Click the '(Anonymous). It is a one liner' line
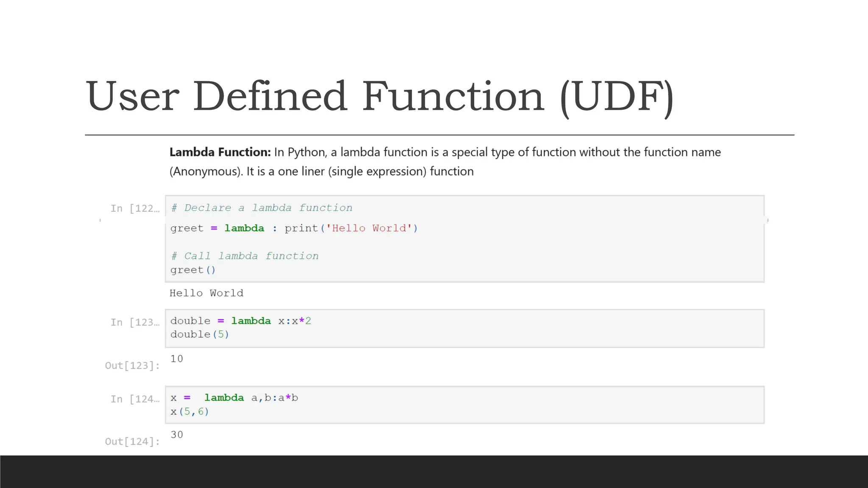This screenshot has height=488, width=868. tap(321, 172)
